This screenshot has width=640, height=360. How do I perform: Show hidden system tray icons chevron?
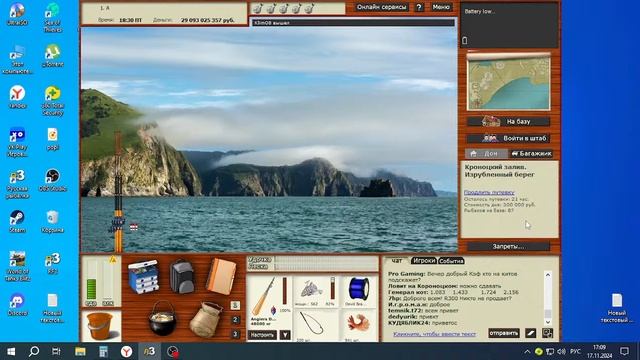click(x=527, y=351)
